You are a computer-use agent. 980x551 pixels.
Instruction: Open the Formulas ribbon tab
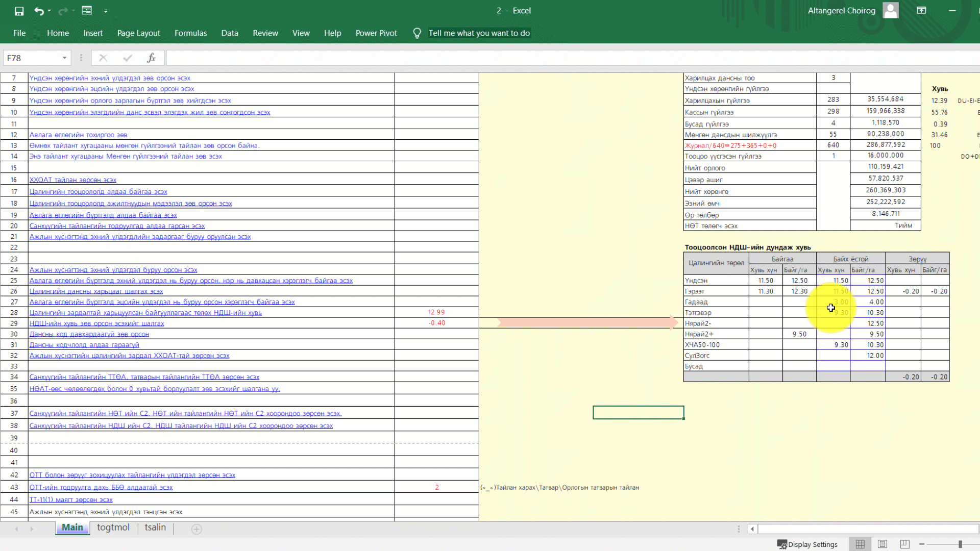click(190, 33)
